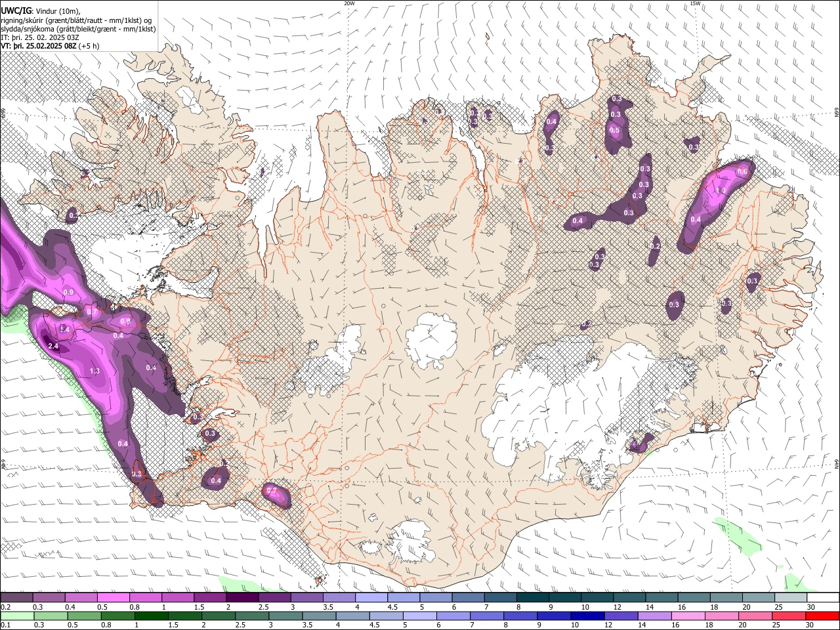Pick the pale green 0.1 swatch, lower legend
This screenshot has width=840, height=630.
click(16, 616)
